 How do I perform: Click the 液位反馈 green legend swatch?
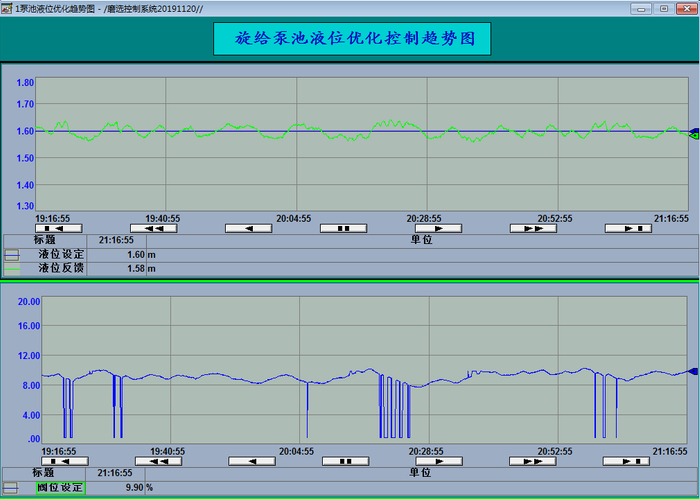(12, 269)
